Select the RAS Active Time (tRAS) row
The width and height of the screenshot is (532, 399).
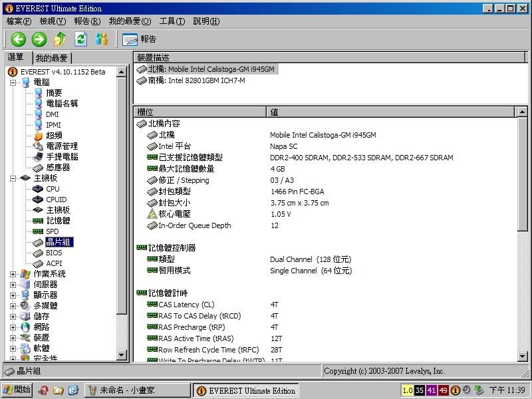point(327,338)
